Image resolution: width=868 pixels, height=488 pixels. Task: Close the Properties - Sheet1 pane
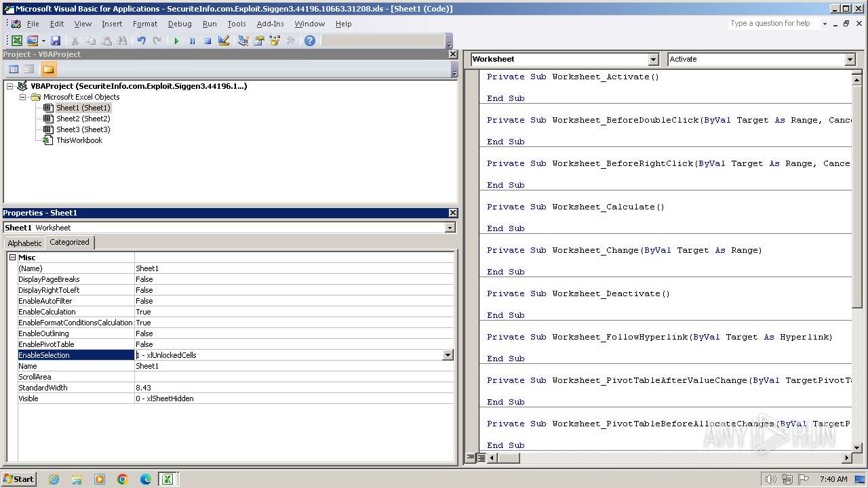click(x=453, y=213)
